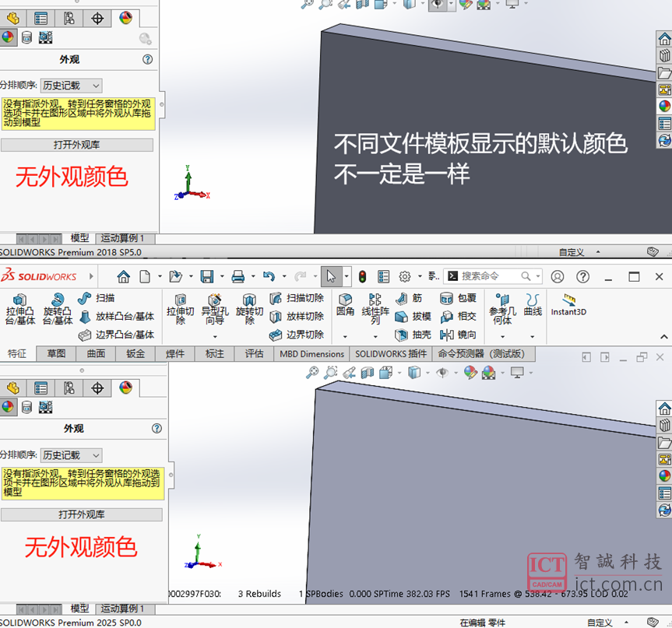Switch to DisplayManager tab in 2025 panel
The width and height of the screenshot is (672, 628).
[x=125, y=388]
